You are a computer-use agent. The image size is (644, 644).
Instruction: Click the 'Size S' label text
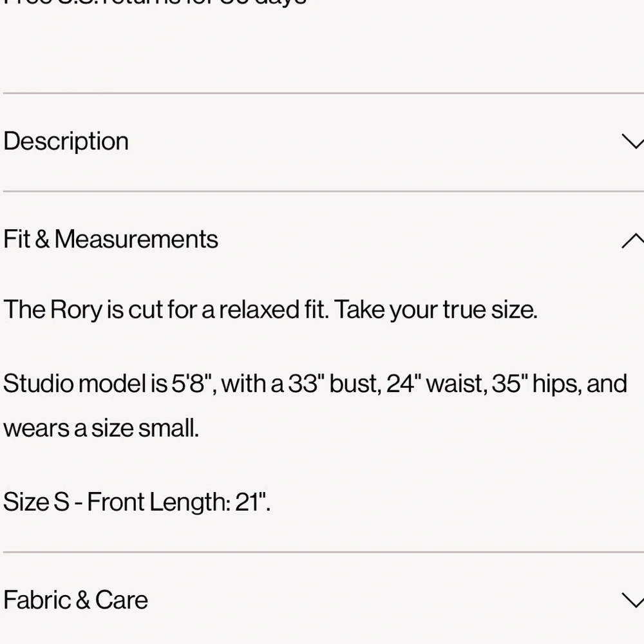(36, 502)
